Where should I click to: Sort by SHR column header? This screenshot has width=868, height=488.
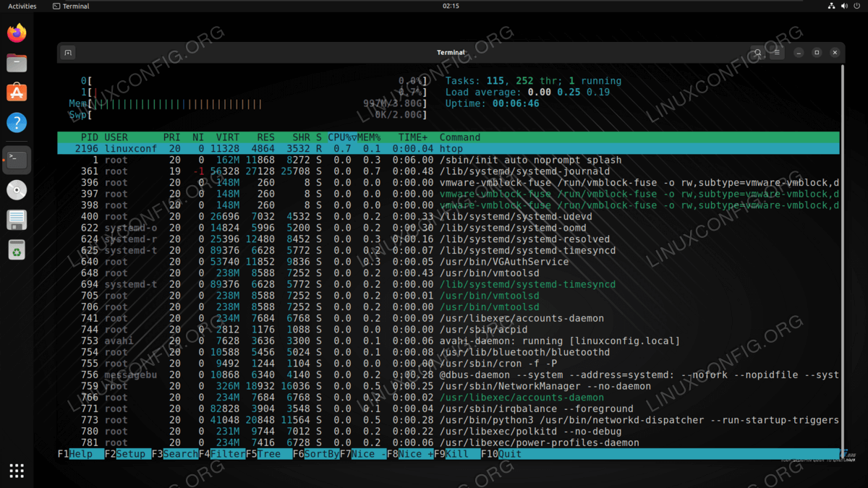tap(301, 137)
